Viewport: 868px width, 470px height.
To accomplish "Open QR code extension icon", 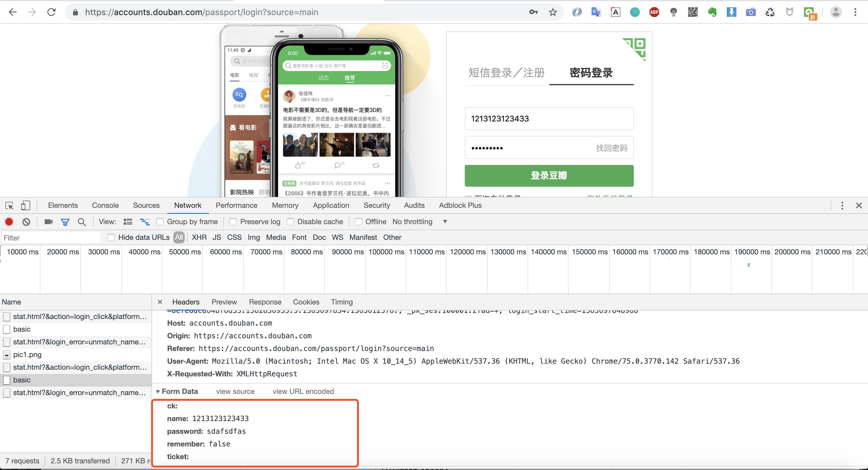I will coord(693,12).
